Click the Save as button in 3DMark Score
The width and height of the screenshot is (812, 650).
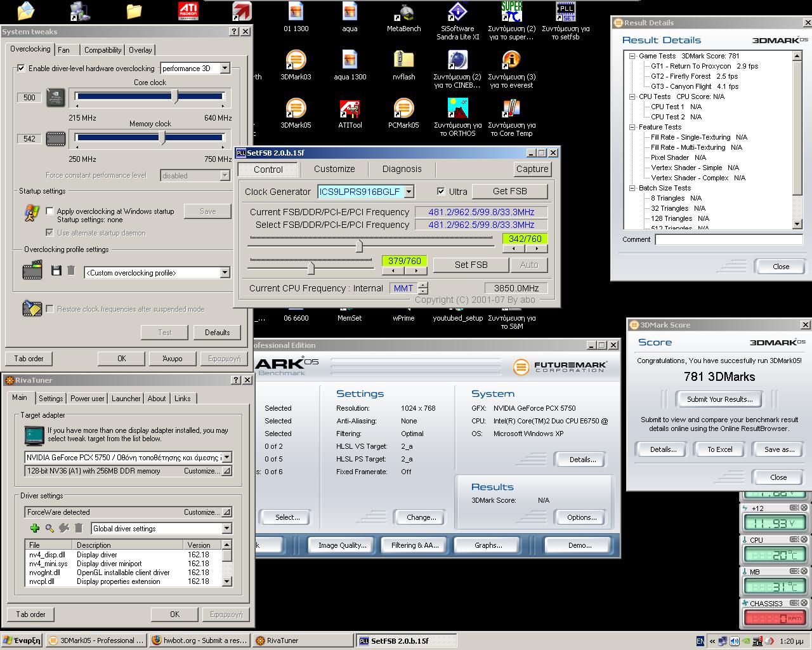coord(779,449)
